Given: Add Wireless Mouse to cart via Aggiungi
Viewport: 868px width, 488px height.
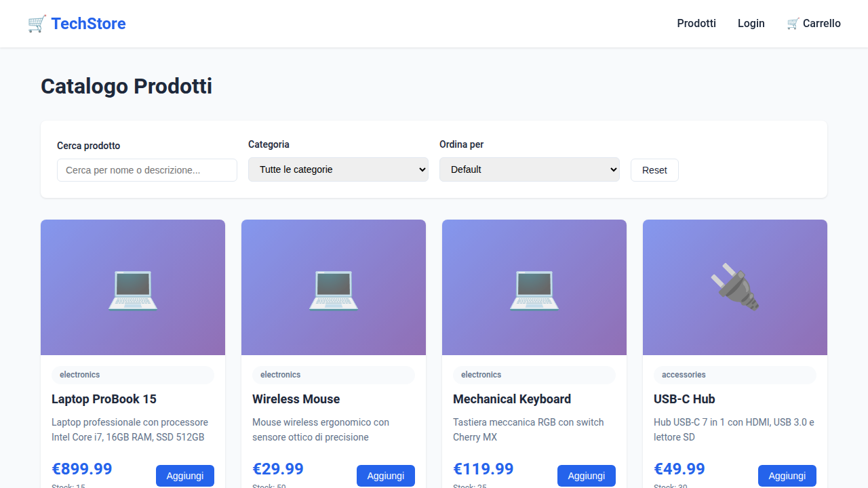Looking at the screenshot, I should (385, 476).
